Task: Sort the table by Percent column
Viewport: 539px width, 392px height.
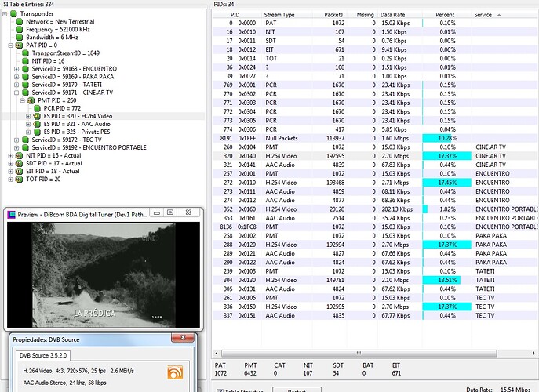Action: click(x=445, y=15)
